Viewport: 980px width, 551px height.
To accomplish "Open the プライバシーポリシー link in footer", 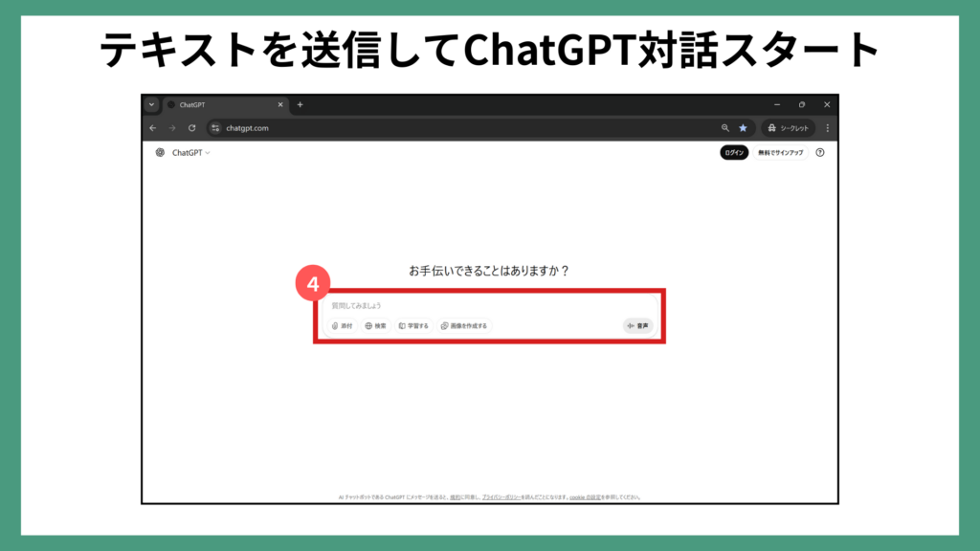I will [501, 497].
